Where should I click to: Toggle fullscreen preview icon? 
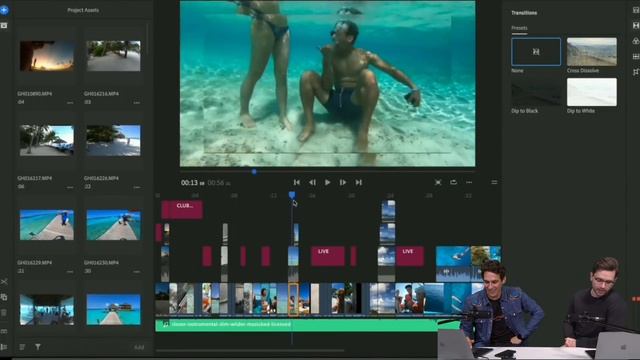click(438, 182)
